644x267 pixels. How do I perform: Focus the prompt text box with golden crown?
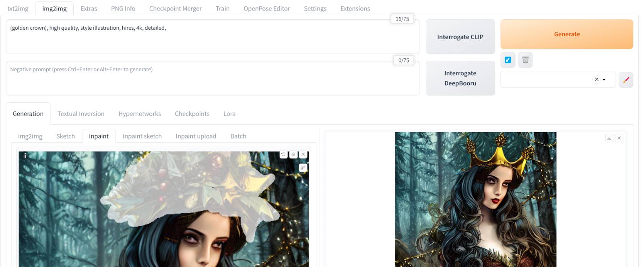[x=213, y=37]
